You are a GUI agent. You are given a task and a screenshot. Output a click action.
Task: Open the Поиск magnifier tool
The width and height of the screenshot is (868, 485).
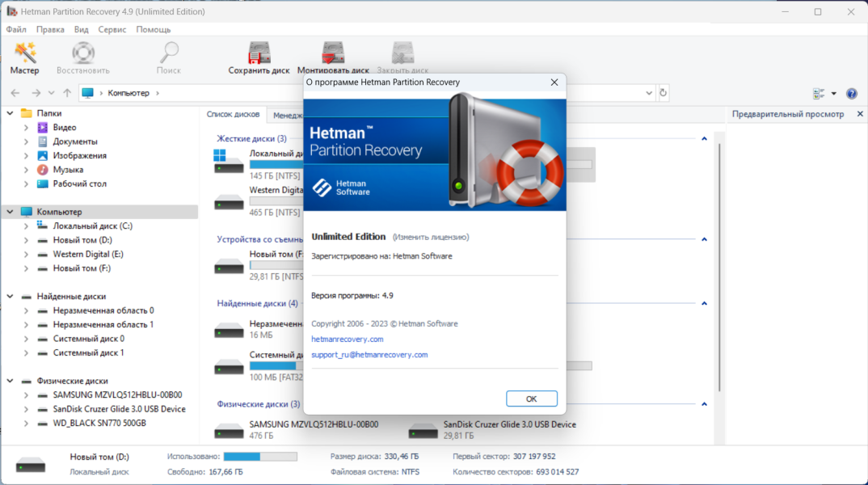(169, 58)
